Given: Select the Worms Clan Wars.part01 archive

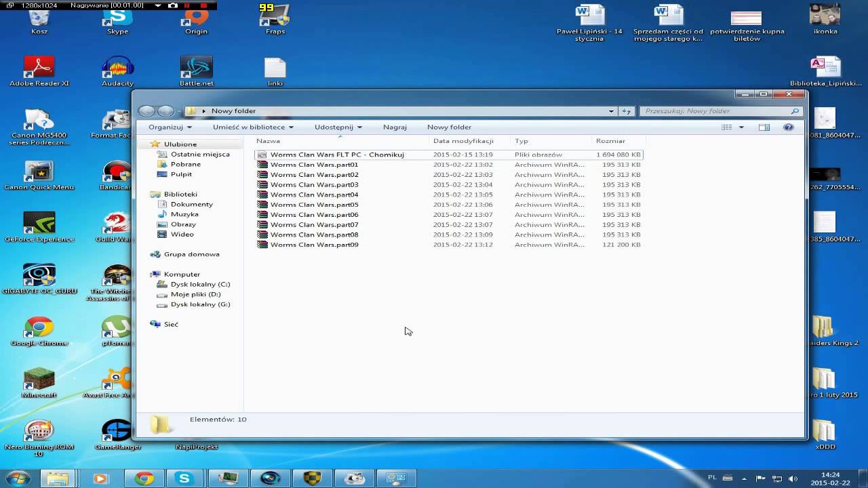Looking at the screenshot, I should [x=448, y=165].
